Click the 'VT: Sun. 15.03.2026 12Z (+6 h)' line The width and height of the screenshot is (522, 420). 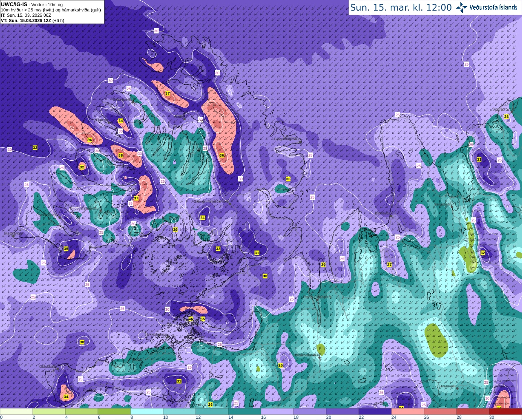click(32, 20)
